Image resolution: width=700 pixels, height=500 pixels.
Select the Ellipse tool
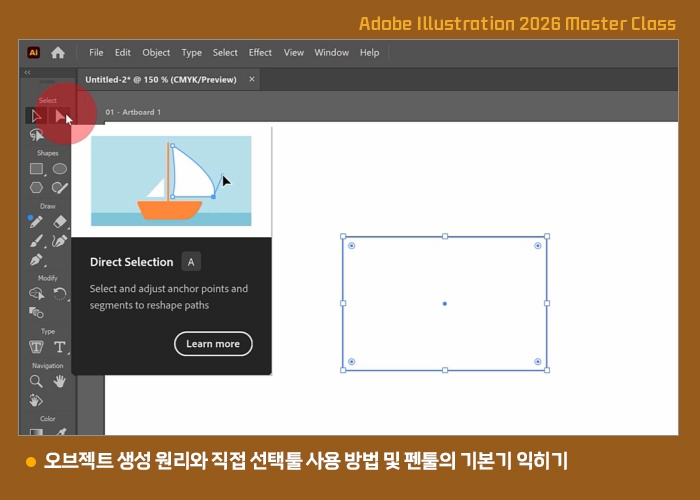point(59,169)
